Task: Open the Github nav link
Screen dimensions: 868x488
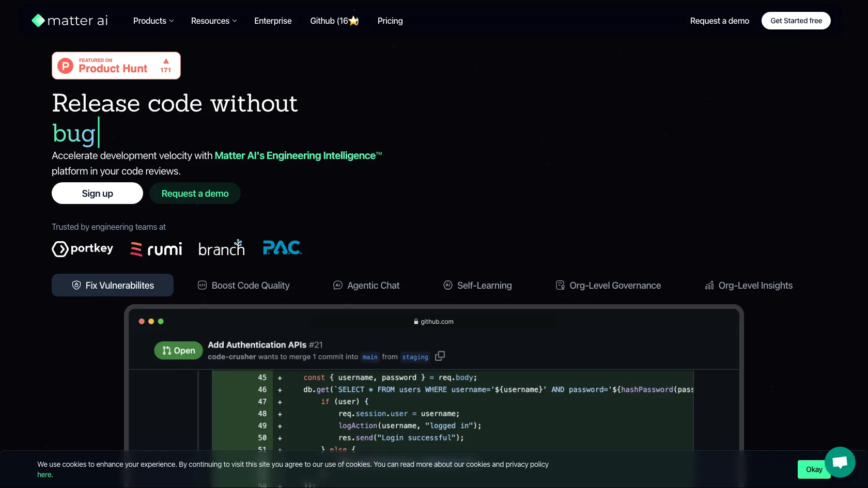Action: (x=334, y=21)
